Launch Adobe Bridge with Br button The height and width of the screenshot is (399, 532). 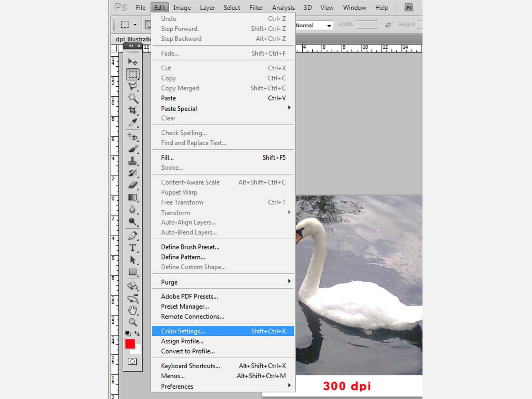tap(409, 8)
